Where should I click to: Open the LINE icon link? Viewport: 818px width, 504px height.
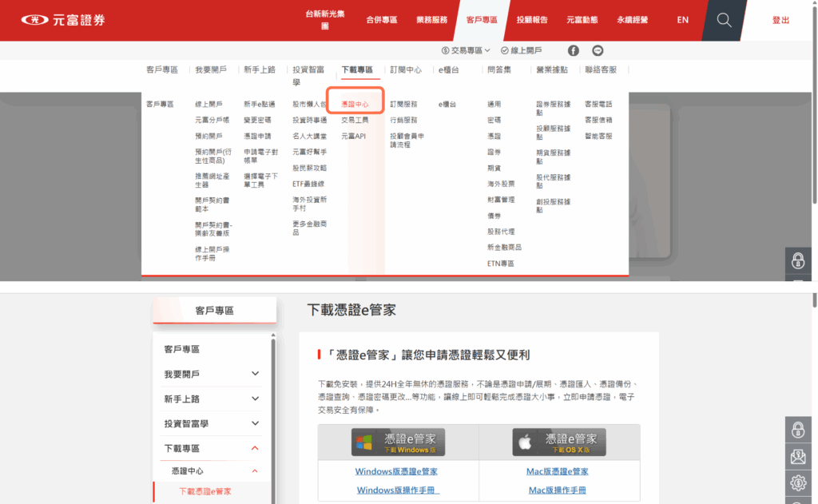[x=598, y=50]
